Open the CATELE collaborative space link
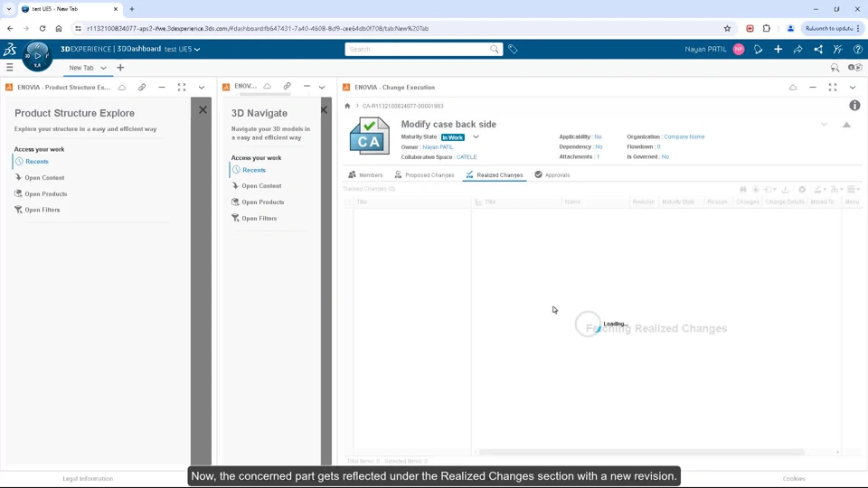868x488 pixels. click(x=467, y=157)
